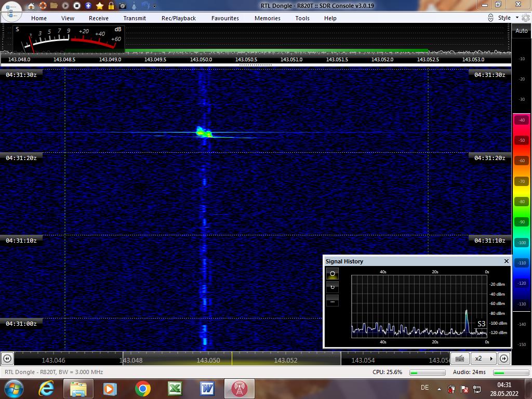Open Google Chrome from taskbar
Screen dimensions: 532x399
tap(142, 389)
